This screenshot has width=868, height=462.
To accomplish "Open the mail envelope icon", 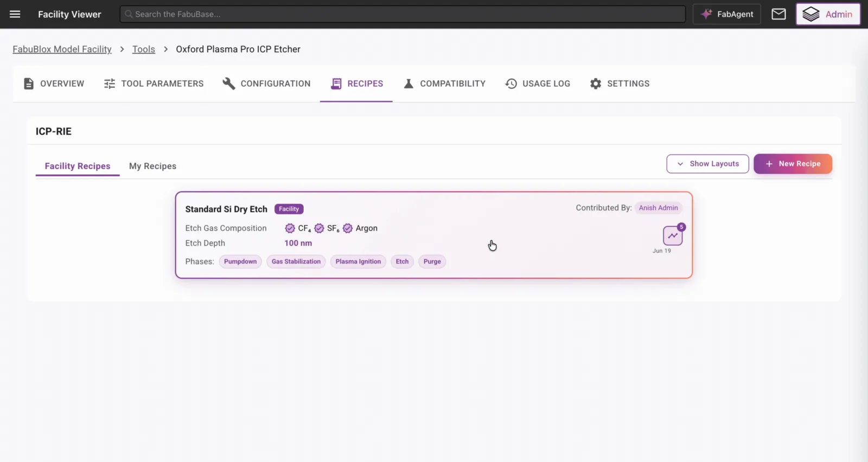I will tap(778, 14).
